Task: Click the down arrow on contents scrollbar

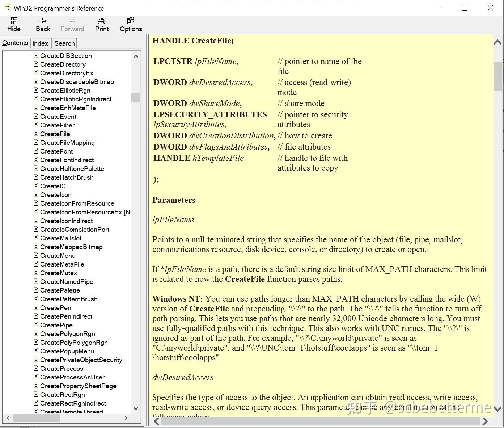Action: click(136, 408)
